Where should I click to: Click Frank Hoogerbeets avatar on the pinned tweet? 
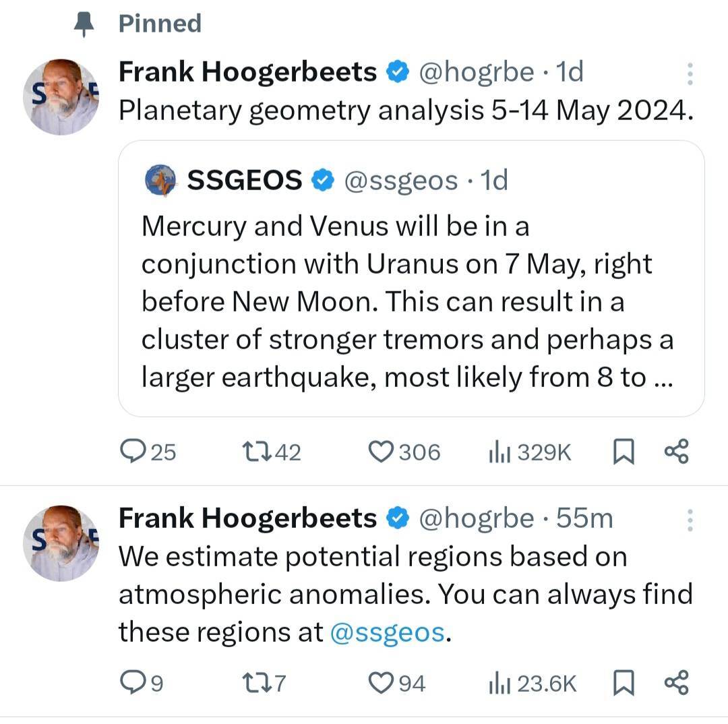61,96
